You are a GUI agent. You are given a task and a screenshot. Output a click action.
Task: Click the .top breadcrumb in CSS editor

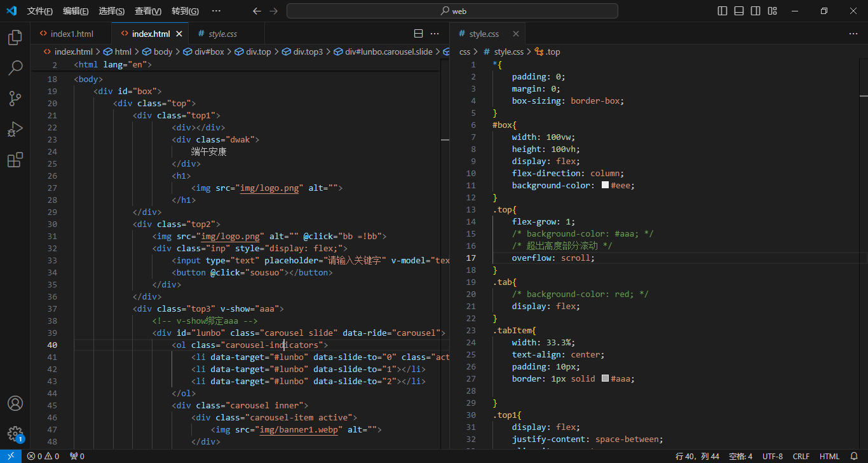coord(548,52)
